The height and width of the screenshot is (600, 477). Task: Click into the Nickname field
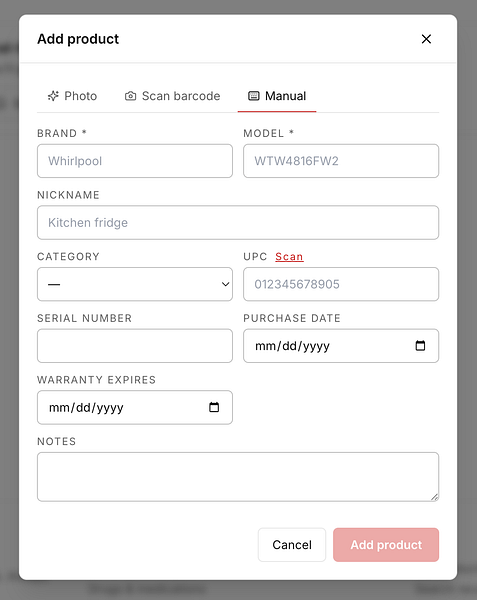(x=238, y=222)
